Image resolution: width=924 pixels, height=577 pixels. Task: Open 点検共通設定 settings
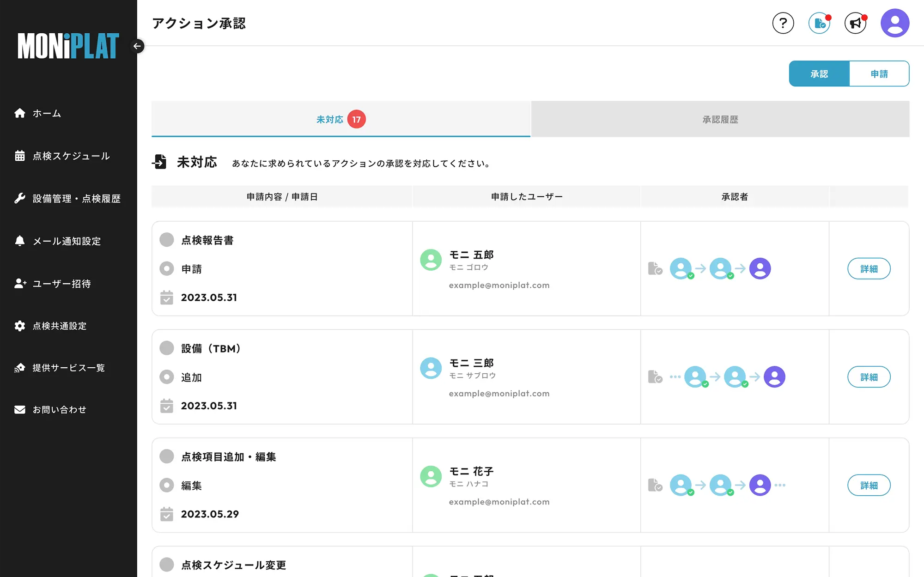pyautogui.click(x=59, y=326)
